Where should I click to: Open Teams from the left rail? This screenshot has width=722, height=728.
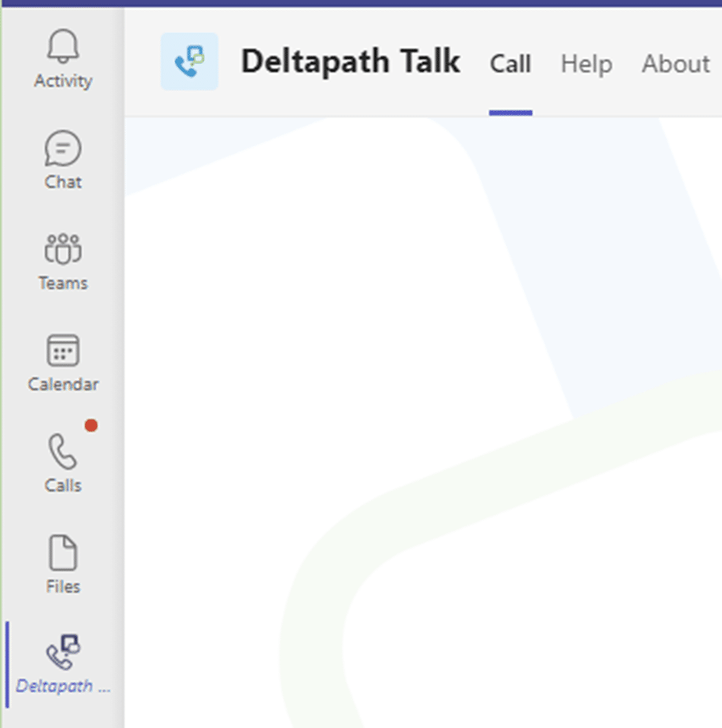(63, 248)
